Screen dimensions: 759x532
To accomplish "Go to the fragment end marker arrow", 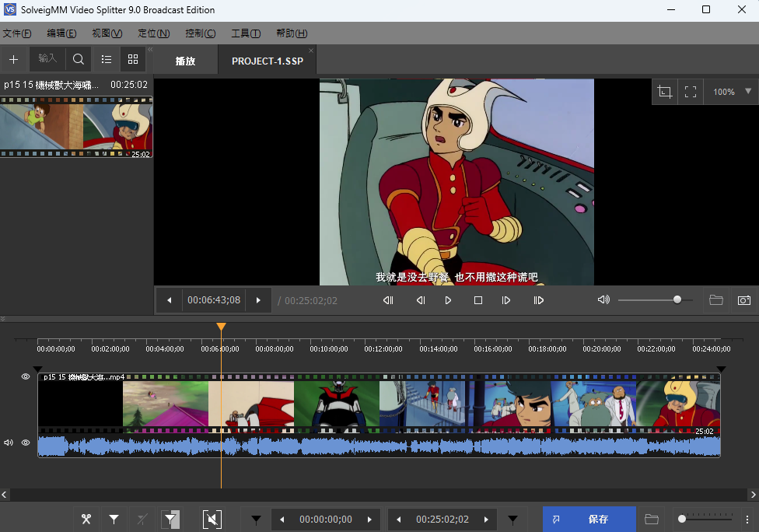I will pyautogui.click(x=512, y=520).
